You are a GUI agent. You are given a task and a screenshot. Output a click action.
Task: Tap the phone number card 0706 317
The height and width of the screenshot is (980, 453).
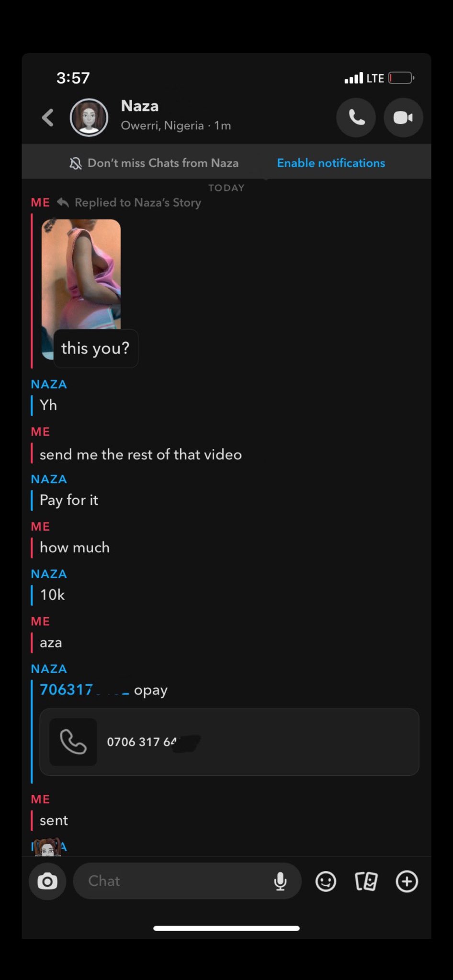[229, 742]
